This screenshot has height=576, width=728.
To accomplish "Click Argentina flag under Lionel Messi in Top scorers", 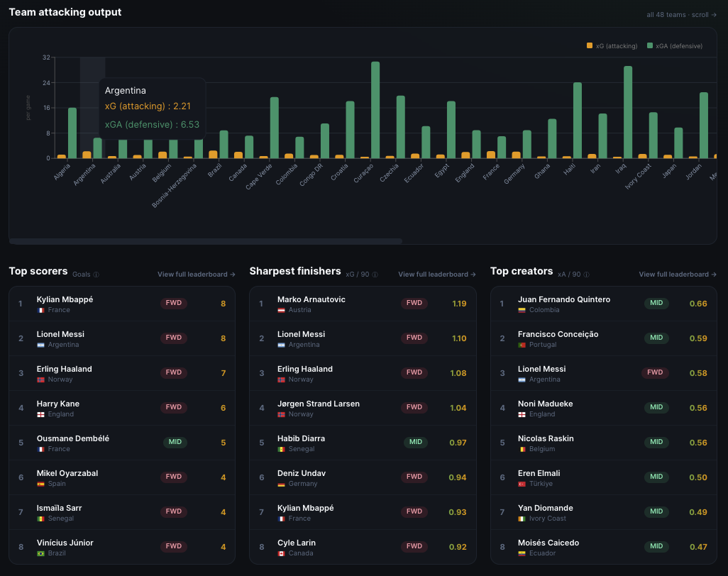I will click(x=41, y=345).
